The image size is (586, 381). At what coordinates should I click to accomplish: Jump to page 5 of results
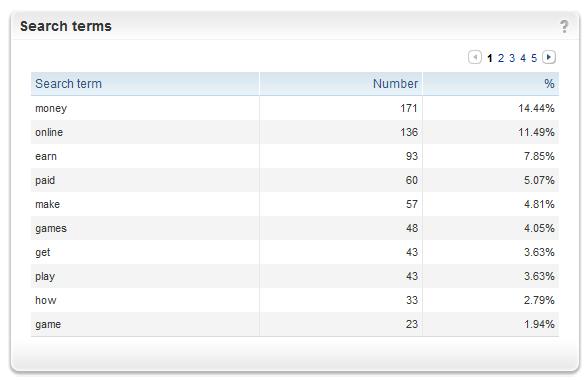click(534, 58)
